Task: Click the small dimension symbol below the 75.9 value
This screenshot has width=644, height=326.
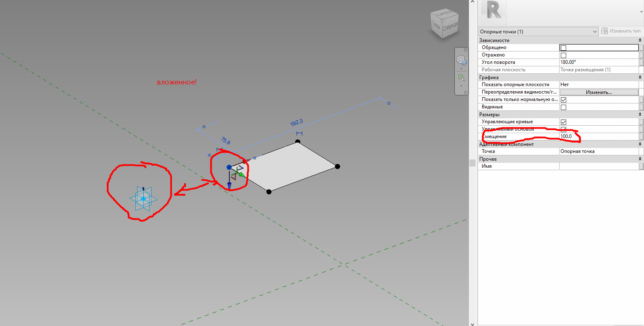Action: (219, 149)
